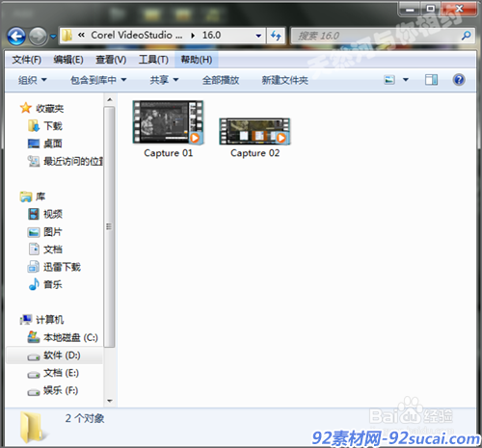Open the 组织 dropdown menu
This screenshot has width=482, height=448.
33,80
